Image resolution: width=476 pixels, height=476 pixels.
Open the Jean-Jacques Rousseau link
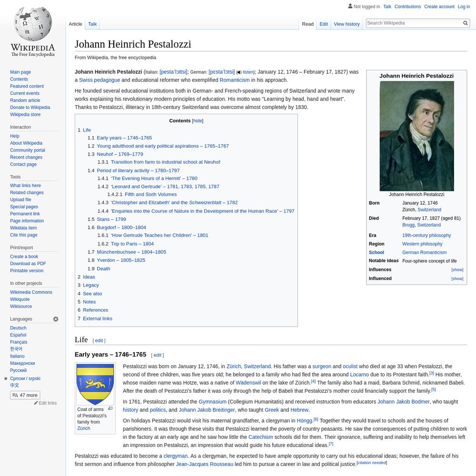coord(205,464)
